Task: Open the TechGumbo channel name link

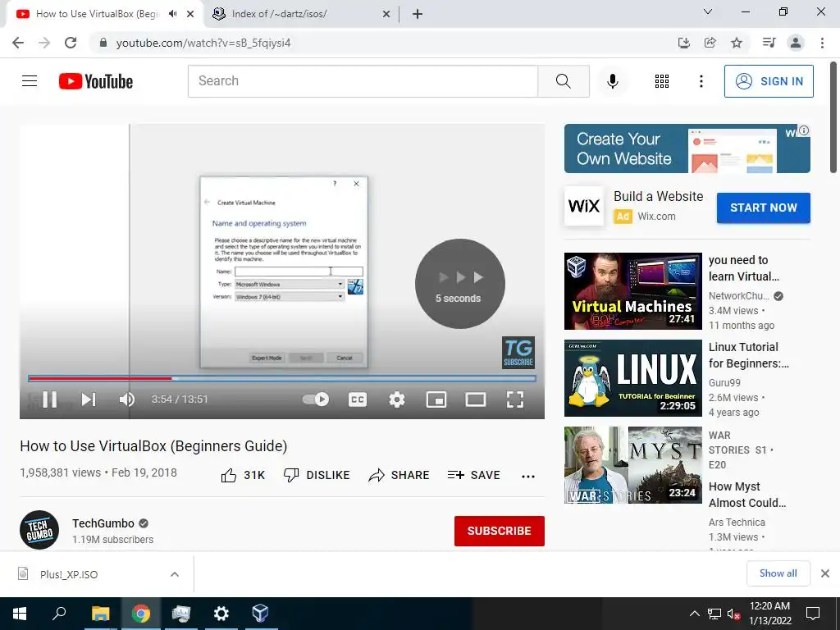Action: coord(103,523)
